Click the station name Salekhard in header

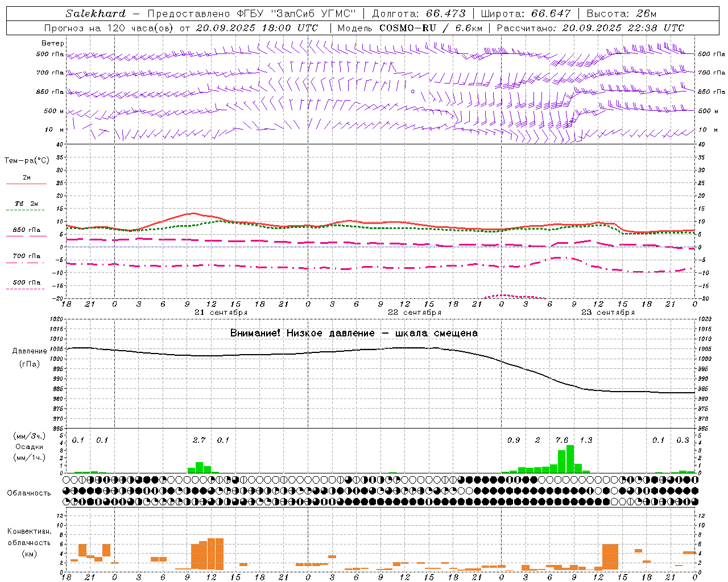(96, 14)
